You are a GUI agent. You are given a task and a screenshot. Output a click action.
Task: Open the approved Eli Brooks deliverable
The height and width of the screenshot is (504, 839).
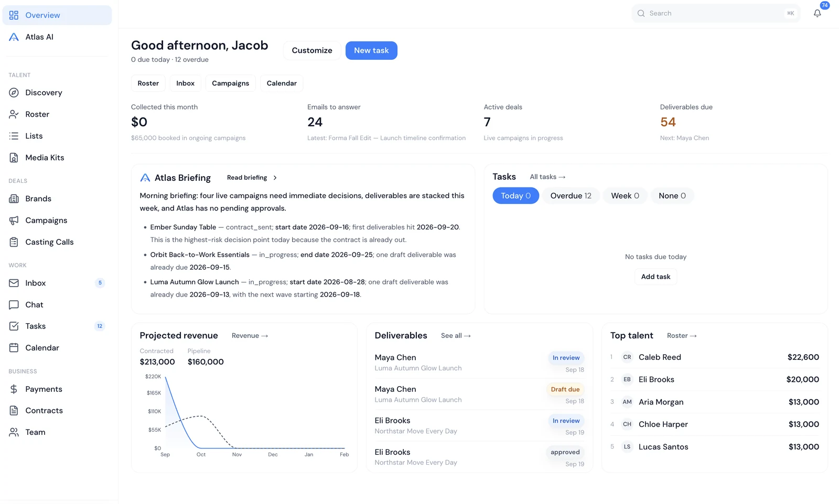pos(479,457)
